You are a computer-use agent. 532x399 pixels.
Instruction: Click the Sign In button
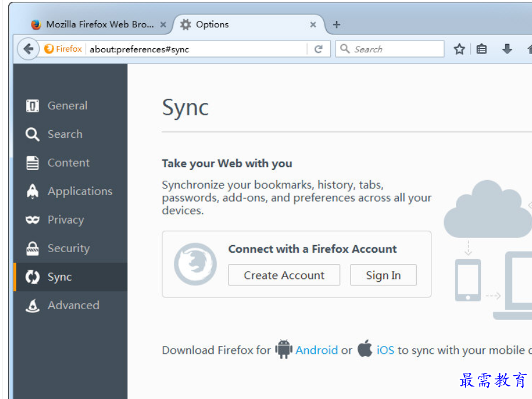[383, 275]
